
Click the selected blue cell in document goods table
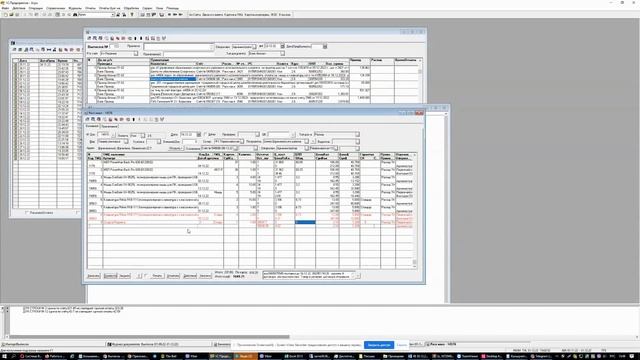pyautogui.click(x=305, y=222)
